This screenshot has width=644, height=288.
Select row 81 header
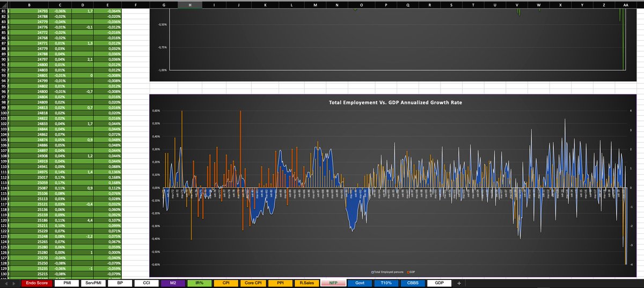click(x=3, y=10)
